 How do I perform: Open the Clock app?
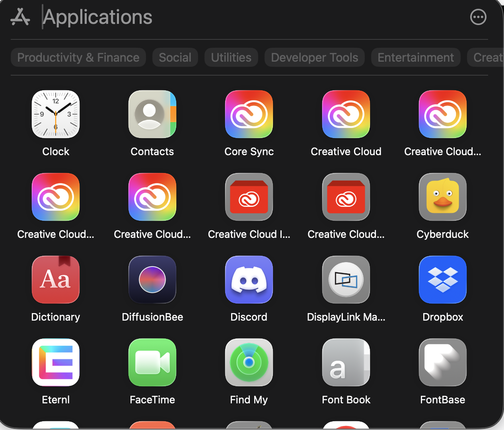(x=56, y=114)
